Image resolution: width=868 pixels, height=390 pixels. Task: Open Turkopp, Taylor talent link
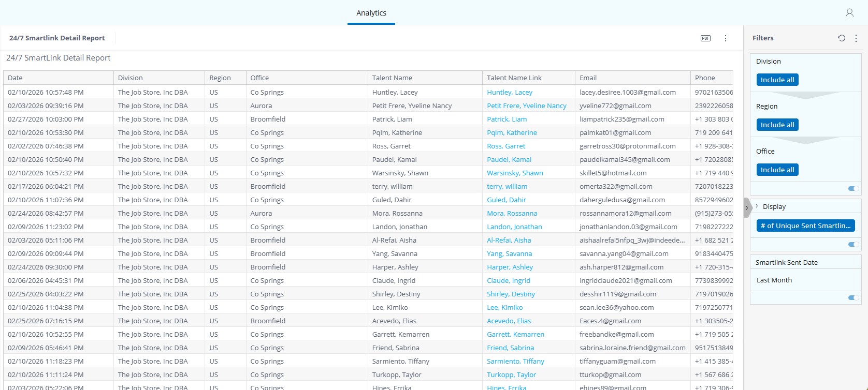(512, 374)
